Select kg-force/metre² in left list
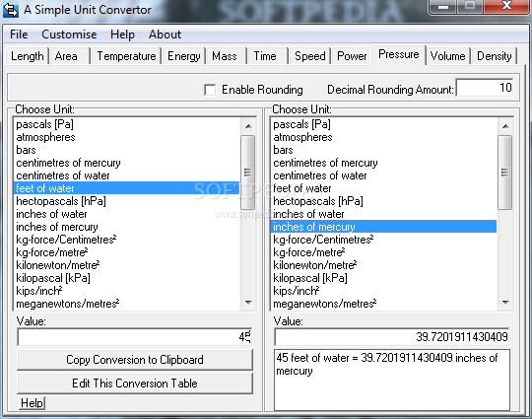 127,252
